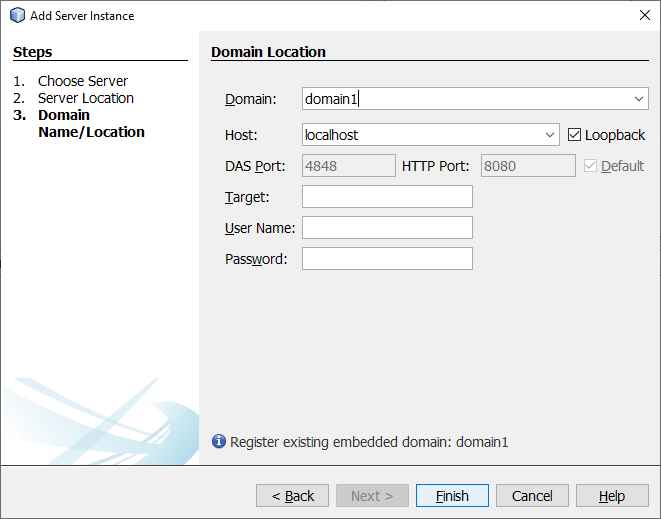
Task: Go back with the Back button
Action: (292, 496)
